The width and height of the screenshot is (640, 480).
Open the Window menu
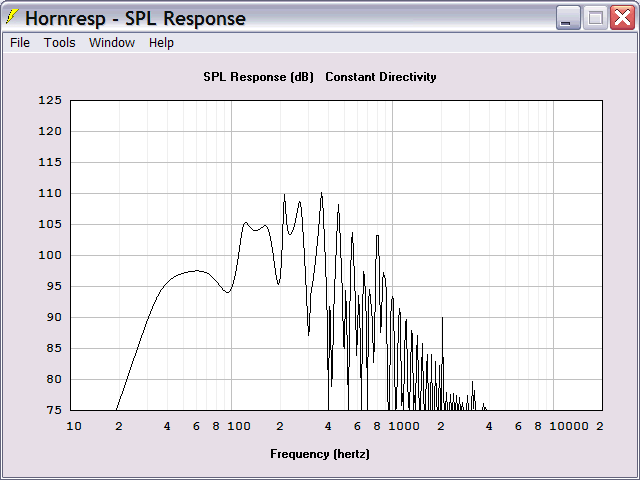coord(112,42)
